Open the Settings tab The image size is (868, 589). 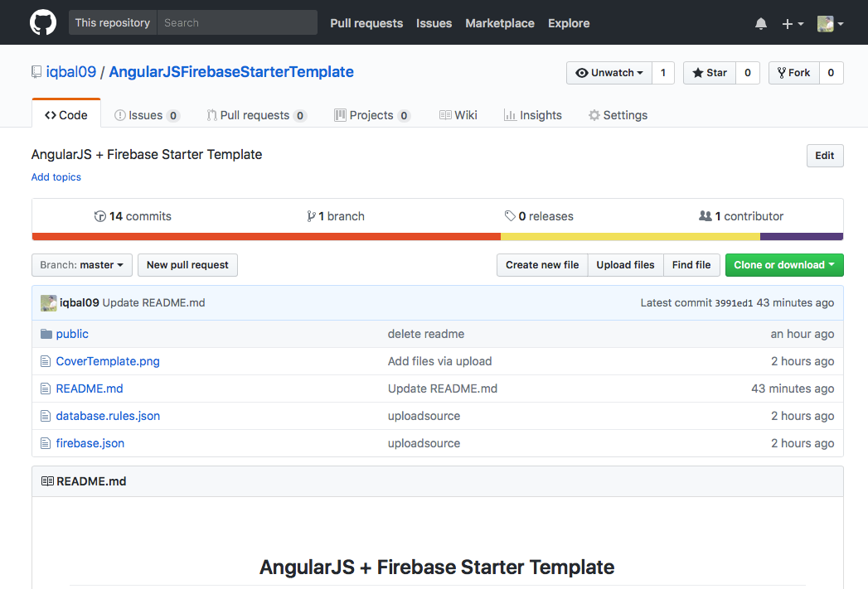coord(618,115)
